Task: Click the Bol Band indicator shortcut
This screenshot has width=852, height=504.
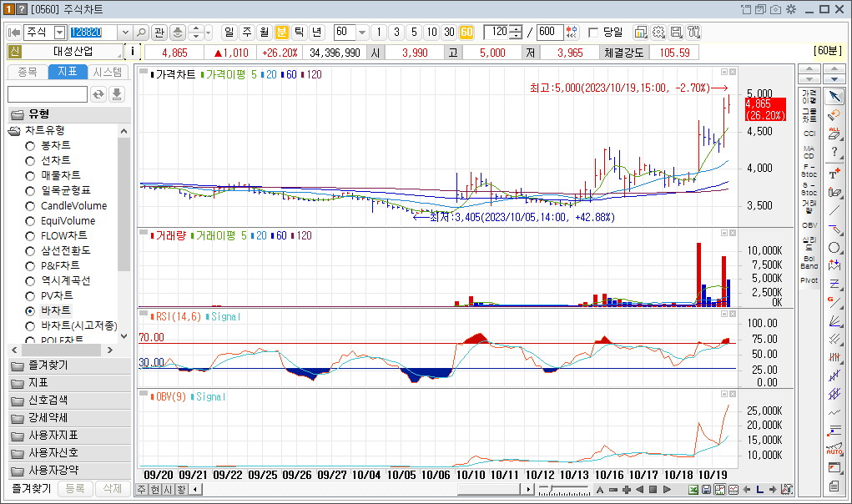Action: tap(809, 262)
